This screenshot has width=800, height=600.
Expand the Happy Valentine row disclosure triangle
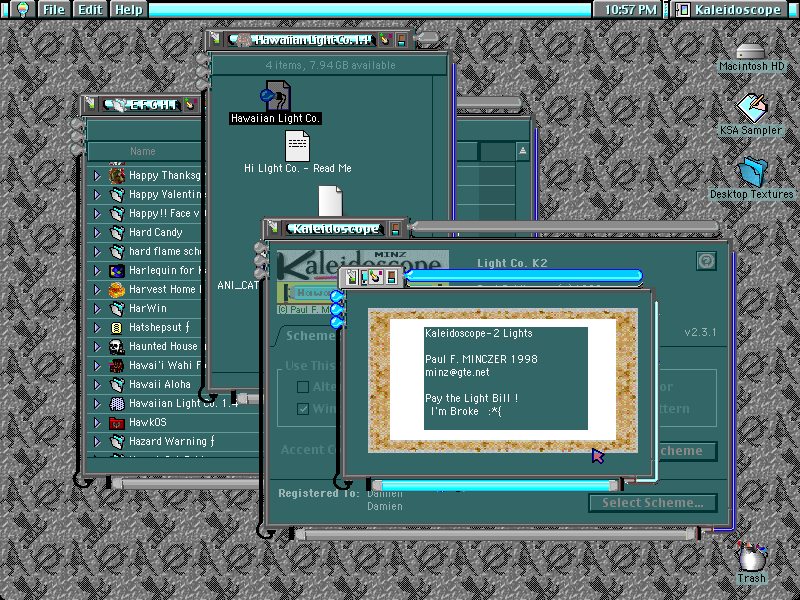[x=97, y=194]
